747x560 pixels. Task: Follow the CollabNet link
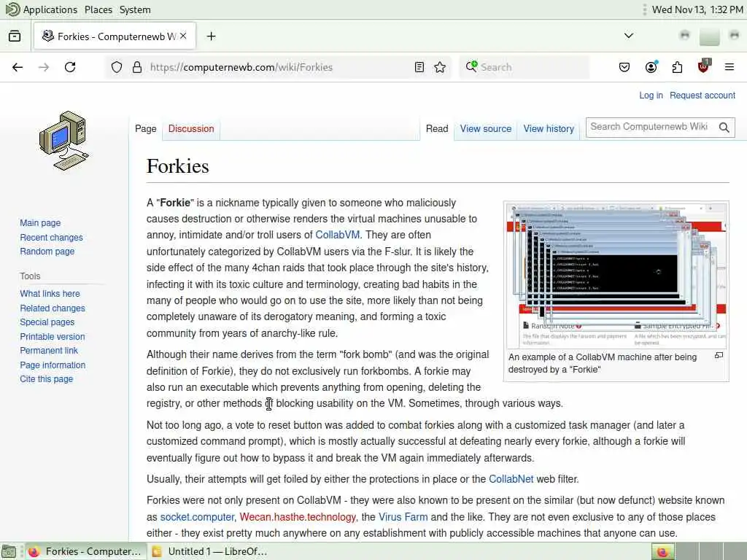[x=511, y=479]
